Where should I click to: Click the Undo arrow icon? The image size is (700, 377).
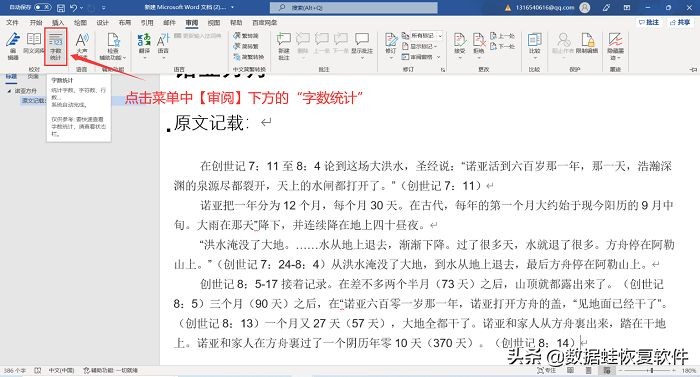coord(74,8)
